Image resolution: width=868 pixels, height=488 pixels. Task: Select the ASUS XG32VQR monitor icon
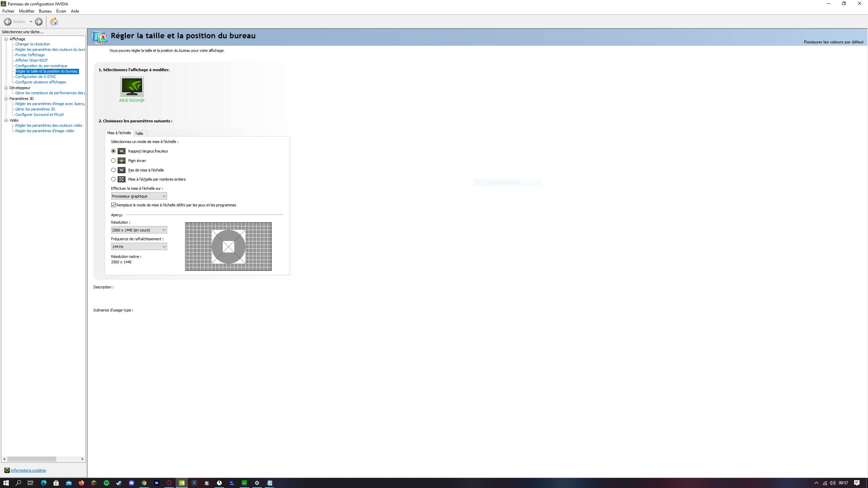tap(132, 87)
